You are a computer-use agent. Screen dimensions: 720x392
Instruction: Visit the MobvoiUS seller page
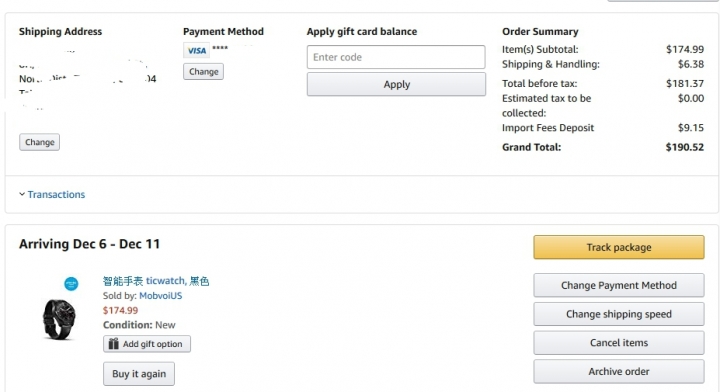pyautogui.click(x=161, y=296)
